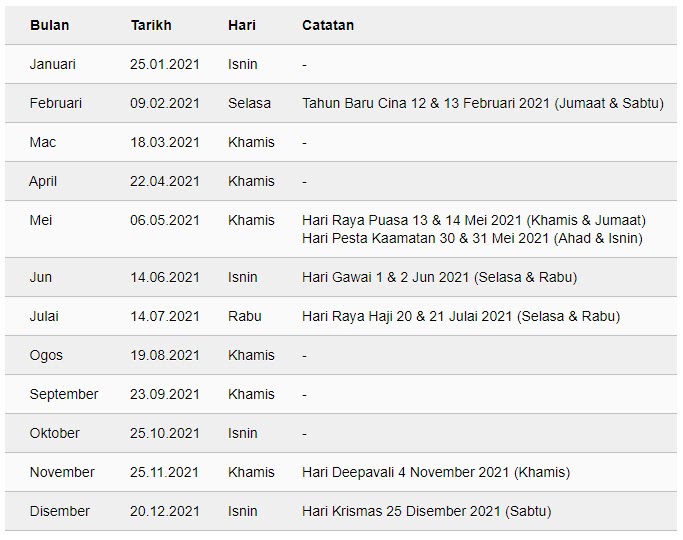Click the date 22.04.2021

(165, 181)
